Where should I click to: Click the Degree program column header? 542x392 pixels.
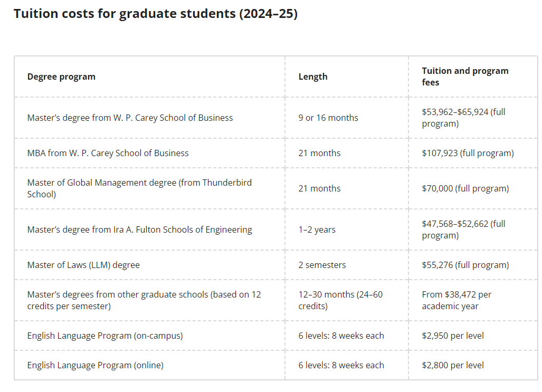61,77
